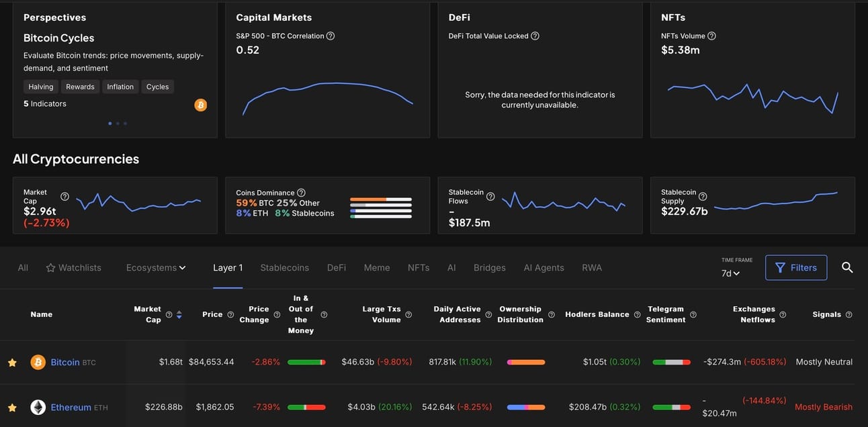This screenshot has height=427, width=868.
Task: Open help icon for S&P 500 - BTC Correlation
Action: pyautogui.click(x=331, y=36)
